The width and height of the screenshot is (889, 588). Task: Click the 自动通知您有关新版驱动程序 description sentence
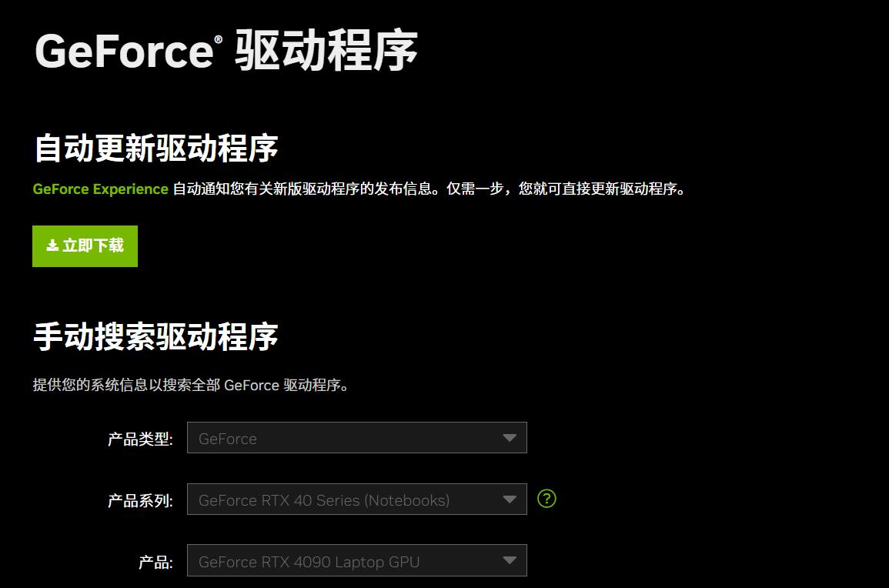coord(428,189)
